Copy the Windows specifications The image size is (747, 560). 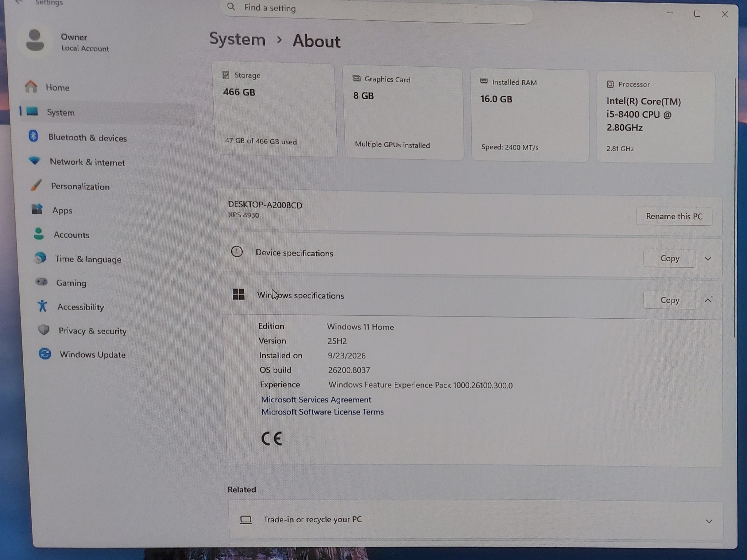tap(670, 300)
